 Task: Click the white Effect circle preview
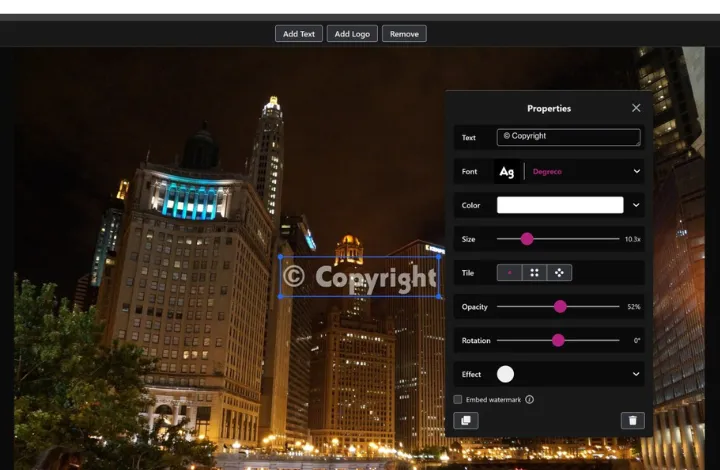506,374
